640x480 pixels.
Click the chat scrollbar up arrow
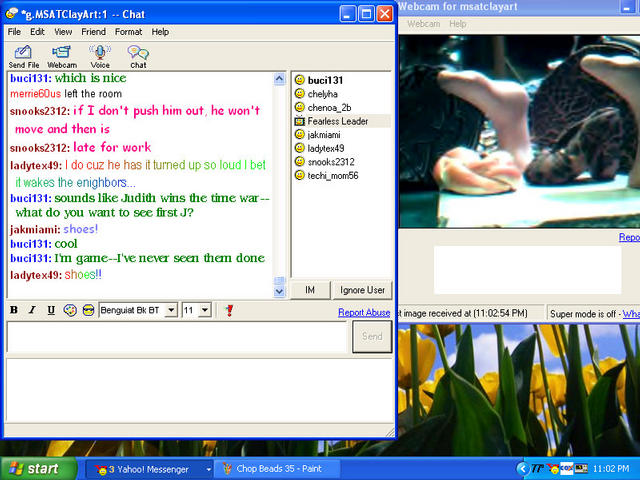pos(279,79)
